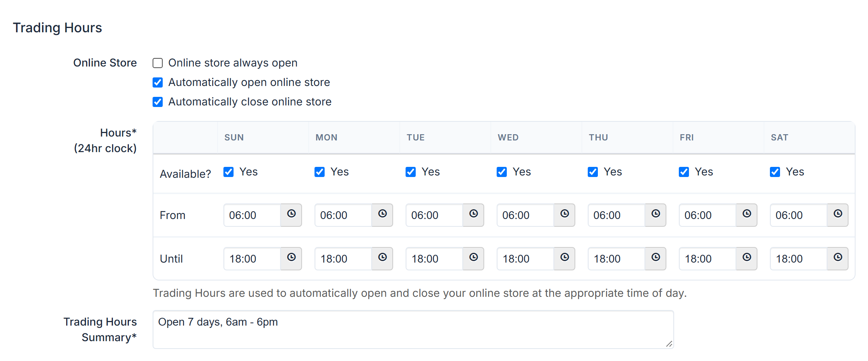The width and height of the screenshot is (868, 361).
Task: Toggle Tuesday Available checkbox
Action: point(411,172)
